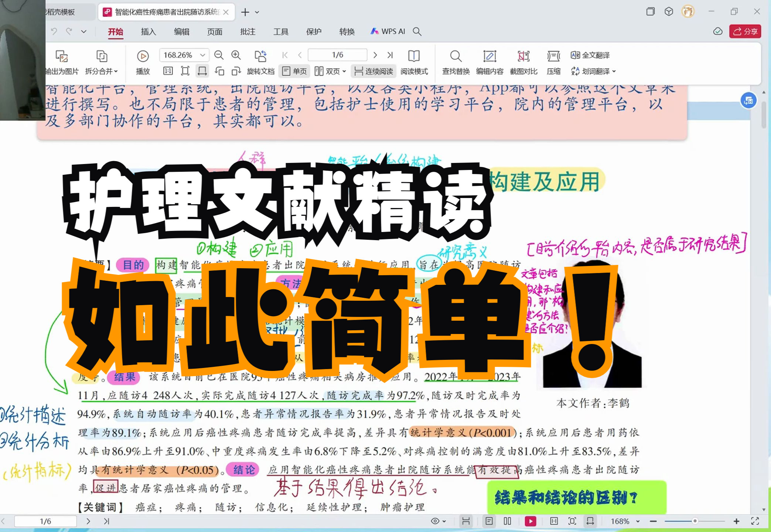Open the 批注 ribbon tab
The image size is (771, 532).
(248, 32)
